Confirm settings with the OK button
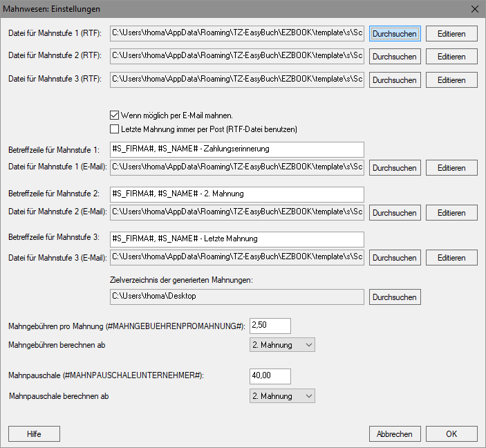 (x=451, y=433)
